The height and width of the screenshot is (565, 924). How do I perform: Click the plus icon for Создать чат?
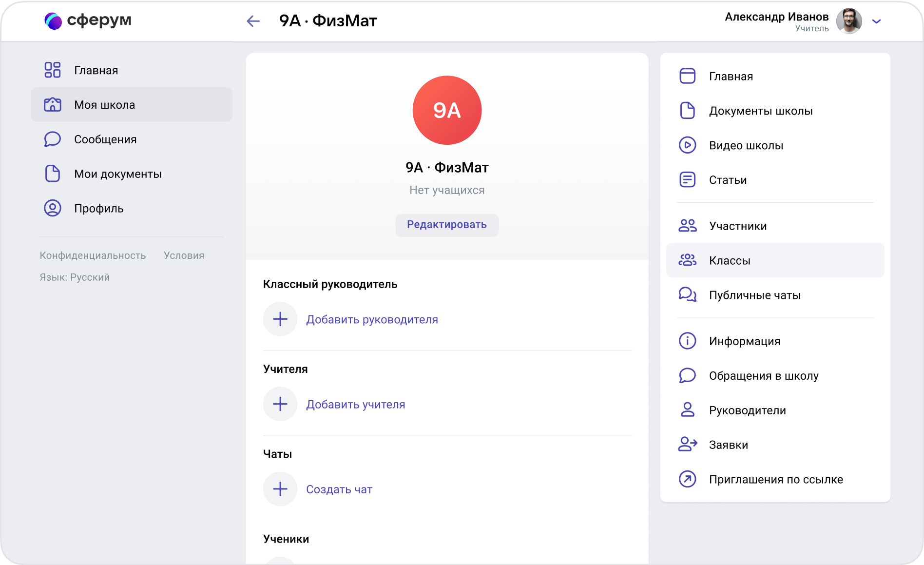(280, 489)
